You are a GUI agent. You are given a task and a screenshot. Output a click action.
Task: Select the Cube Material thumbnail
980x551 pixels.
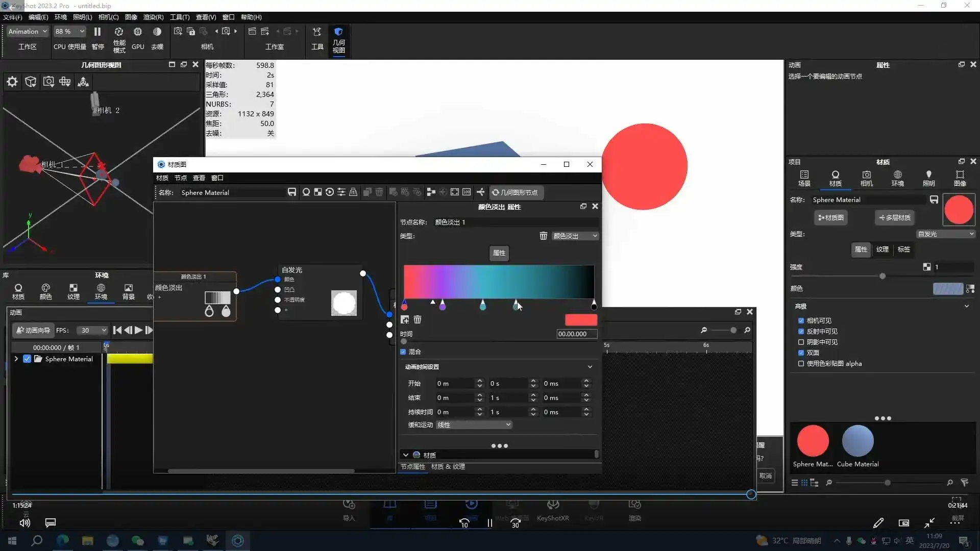(857, 441)
